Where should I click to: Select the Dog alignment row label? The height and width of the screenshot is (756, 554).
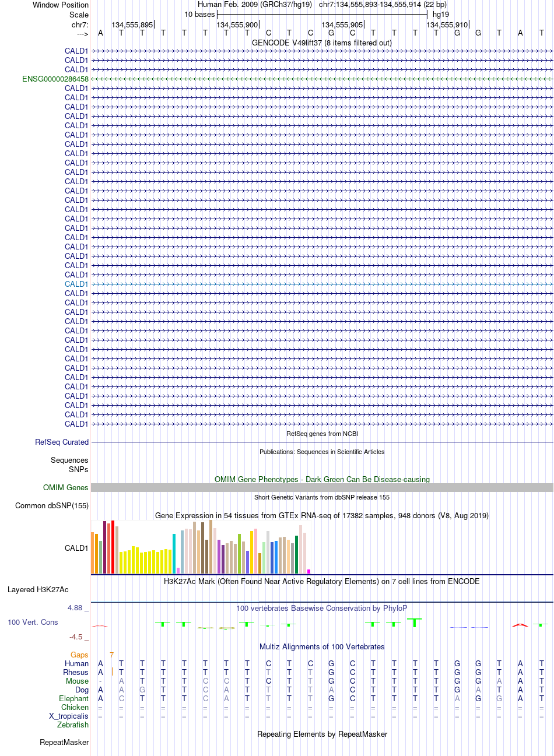tap(82, 690)
